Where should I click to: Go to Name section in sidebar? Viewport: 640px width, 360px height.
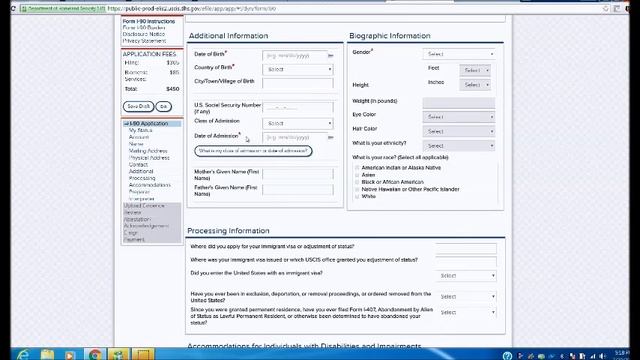(x=136, y=144)
